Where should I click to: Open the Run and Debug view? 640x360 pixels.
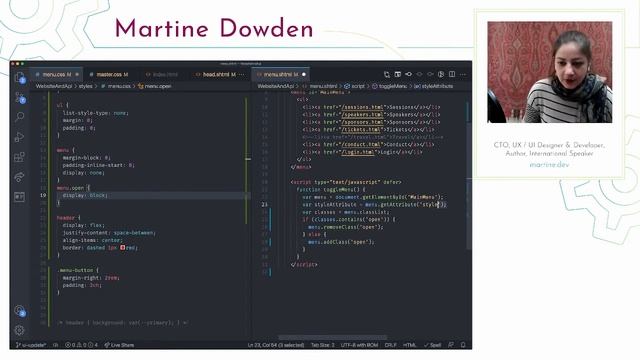tap(20, 137)
